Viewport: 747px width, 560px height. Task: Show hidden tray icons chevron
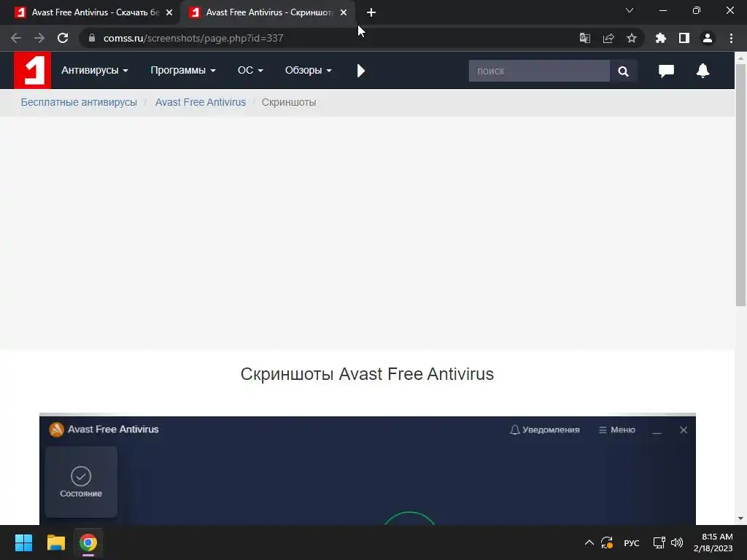click(x=589, y=542)
